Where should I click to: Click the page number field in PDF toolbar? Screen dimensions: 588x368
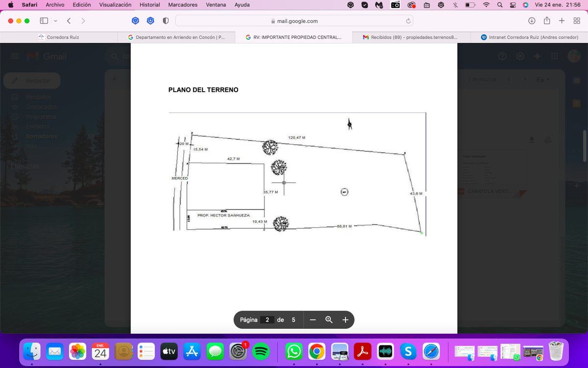(267, 320)
